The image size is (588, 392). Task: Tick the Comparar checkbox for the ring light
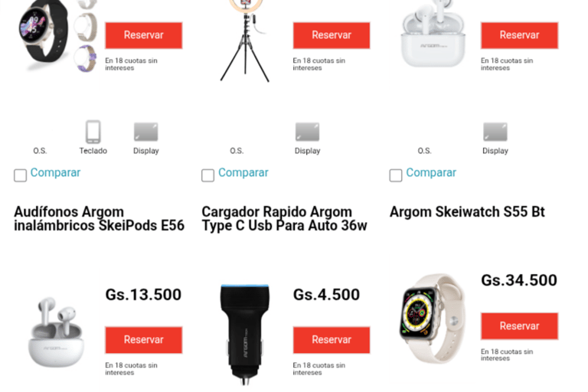(x=207, y=175)
